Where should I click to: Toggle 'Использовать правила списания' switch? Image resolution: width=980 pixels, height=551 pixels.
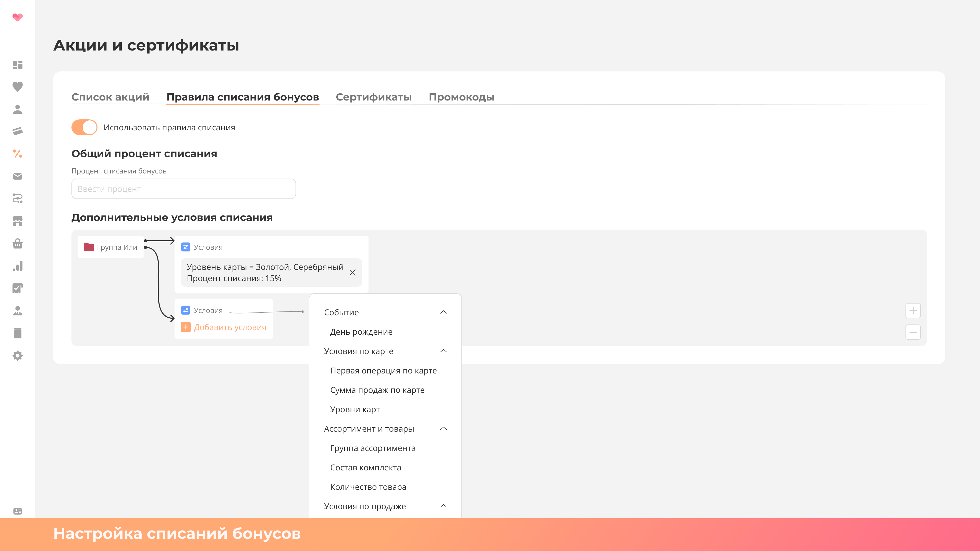[84, 127]
